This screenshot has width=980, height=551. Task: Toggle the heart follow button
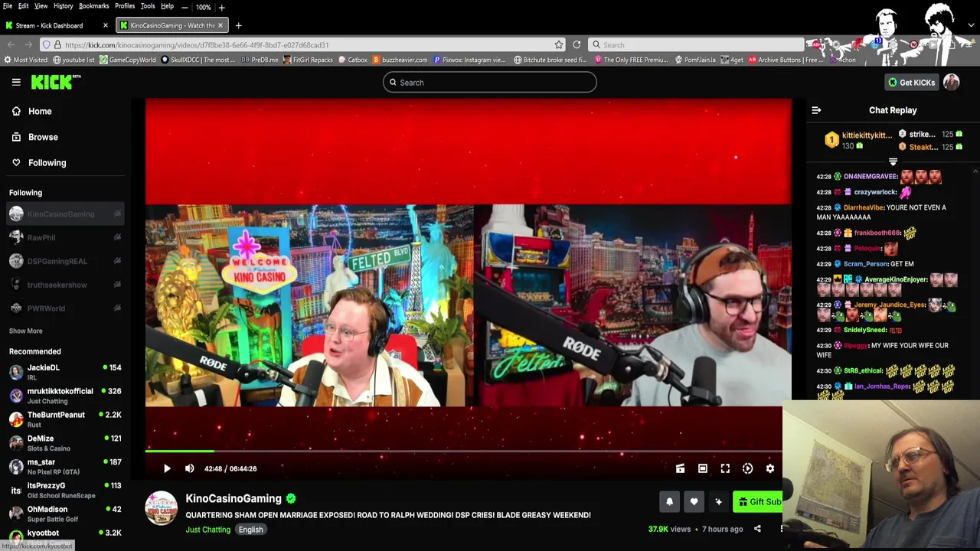click(x=694, y=502)
